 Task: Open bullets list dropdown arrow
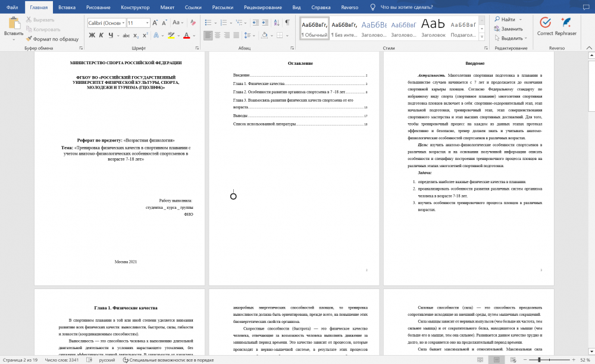click(215, 23)
